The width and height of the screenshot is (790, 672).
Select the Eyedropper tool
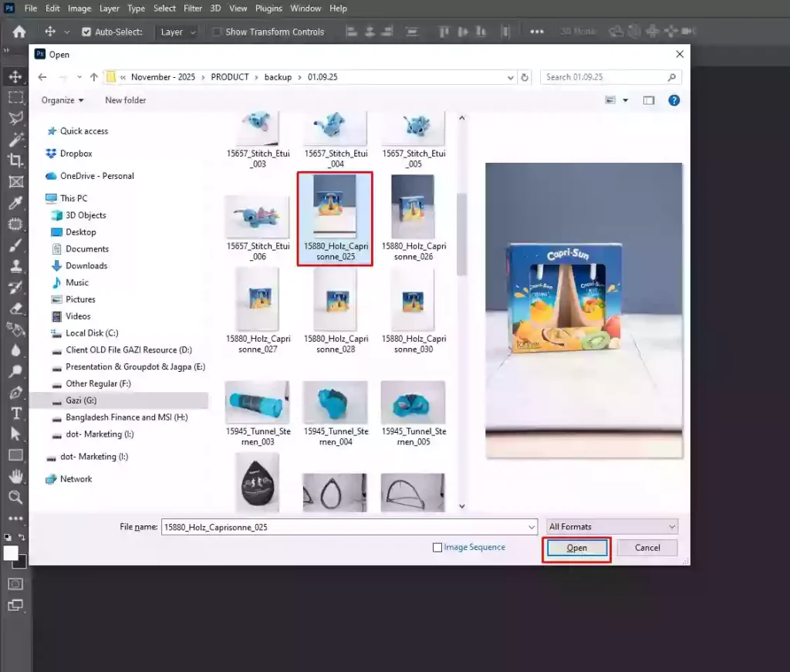pos(15,203)
